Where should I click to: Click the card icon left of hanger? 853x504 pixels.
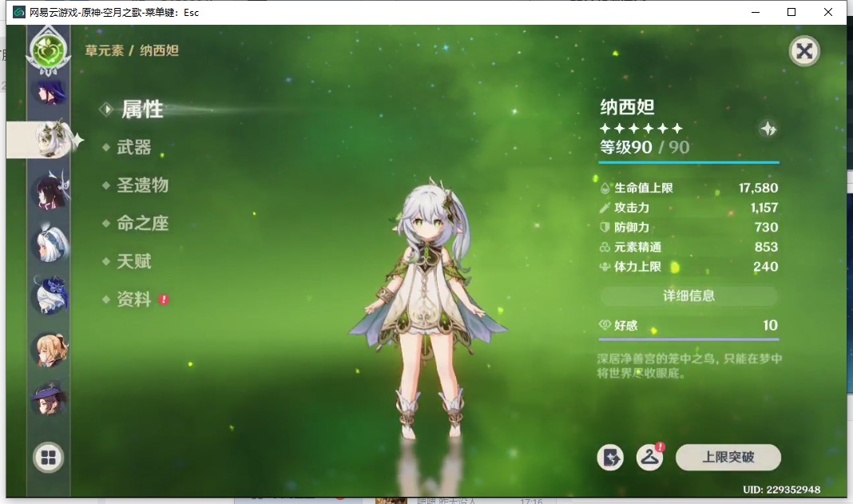pos(610,458)
